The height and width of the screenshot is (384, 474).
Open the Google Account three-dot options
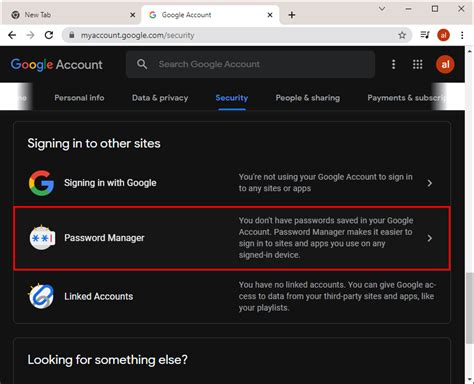tap(394, 64)
